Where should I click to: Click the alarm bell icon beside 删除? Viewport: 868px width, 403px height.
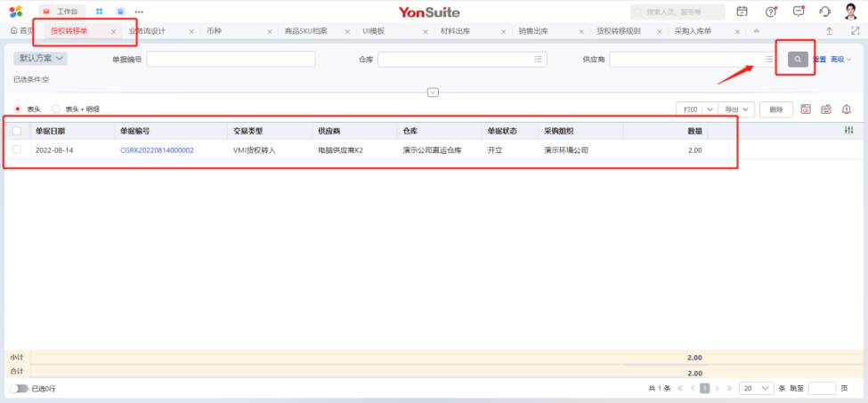point(846,109)
